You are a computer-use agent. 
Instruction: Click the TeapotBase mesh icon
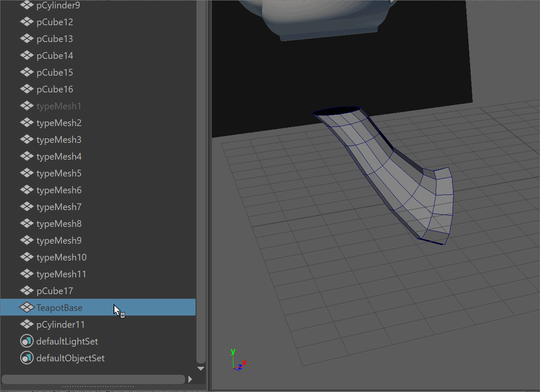coord(26,308)
